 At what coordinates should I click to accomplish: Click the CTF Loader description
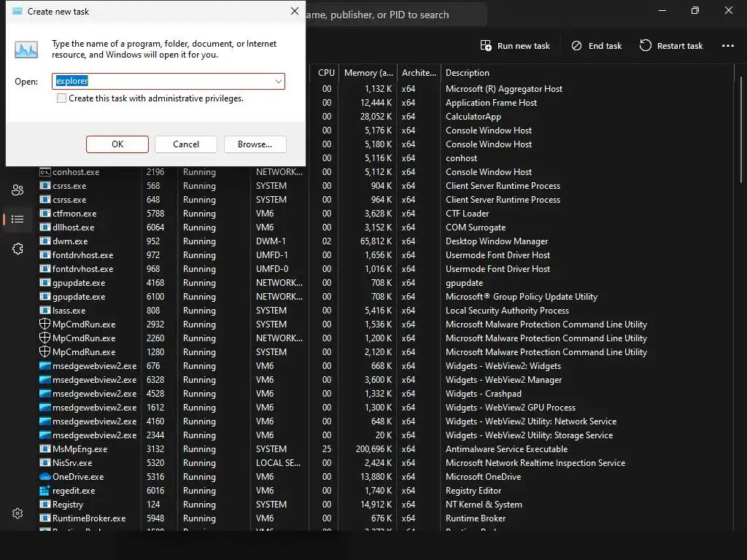click(x=467, y=214)
